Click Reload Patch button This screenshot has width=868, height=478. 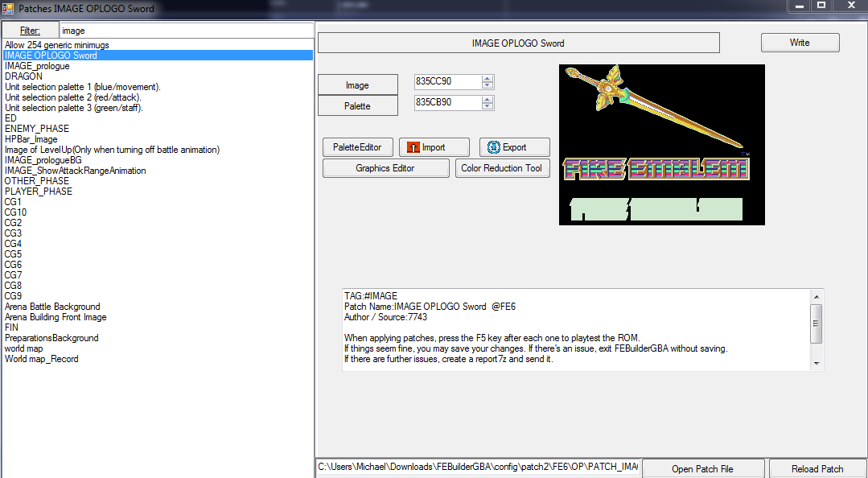tap(817, 469)
